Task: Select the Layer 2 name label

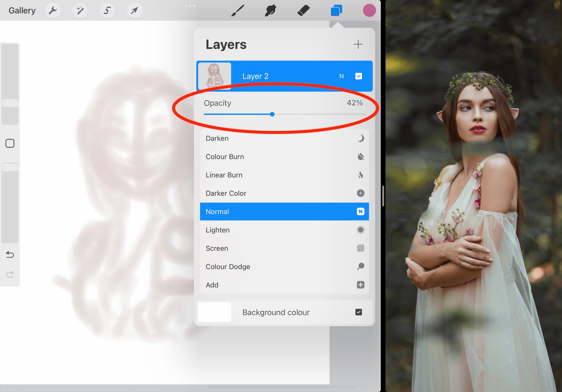Action: click(255, 76)
